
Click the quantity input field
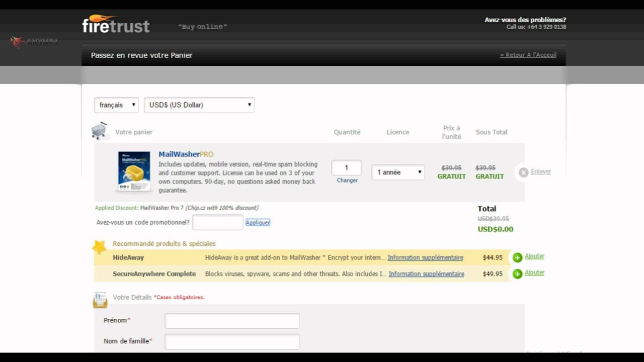[x=346, y=167]
